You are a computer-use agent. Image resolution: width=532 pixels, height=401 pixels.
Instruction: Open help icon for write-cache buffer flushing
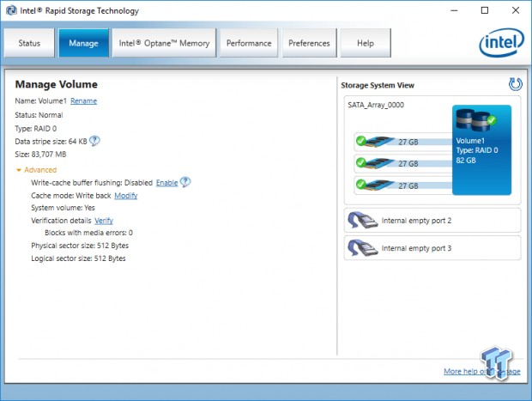185,182
